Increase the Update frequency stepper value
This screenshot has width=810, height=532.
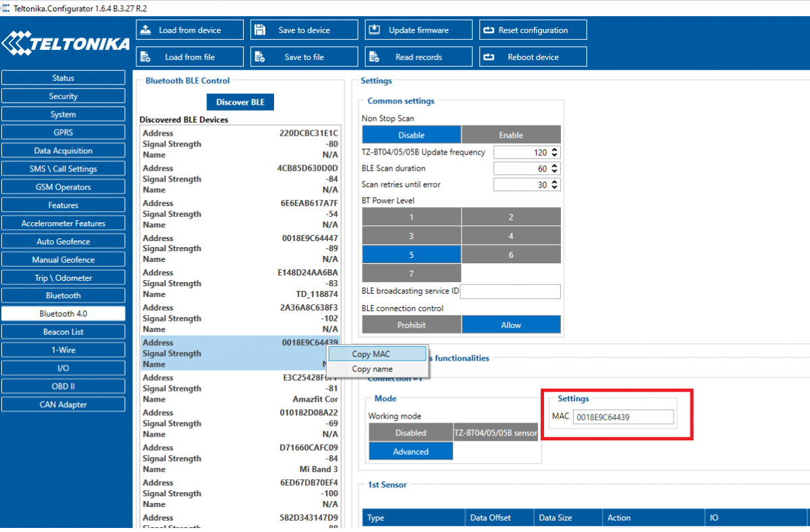pyautogui.click(x=555, y=149)
